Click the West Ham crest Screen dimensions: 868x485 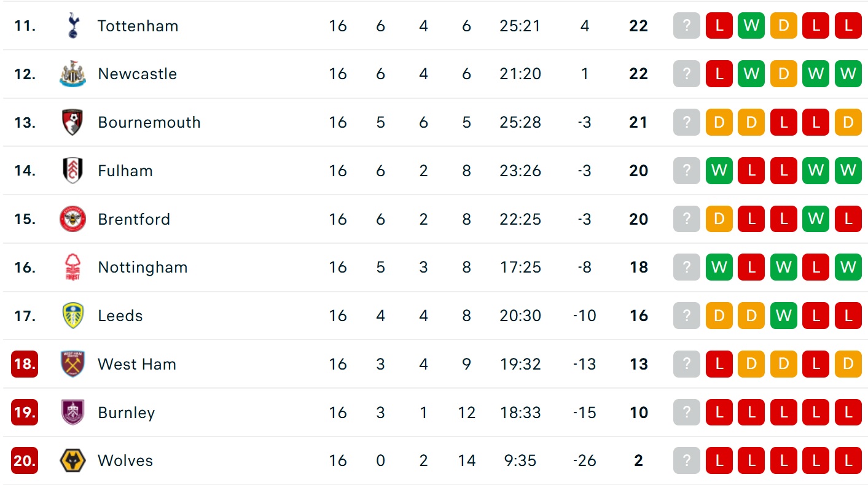tap(73, 364)
